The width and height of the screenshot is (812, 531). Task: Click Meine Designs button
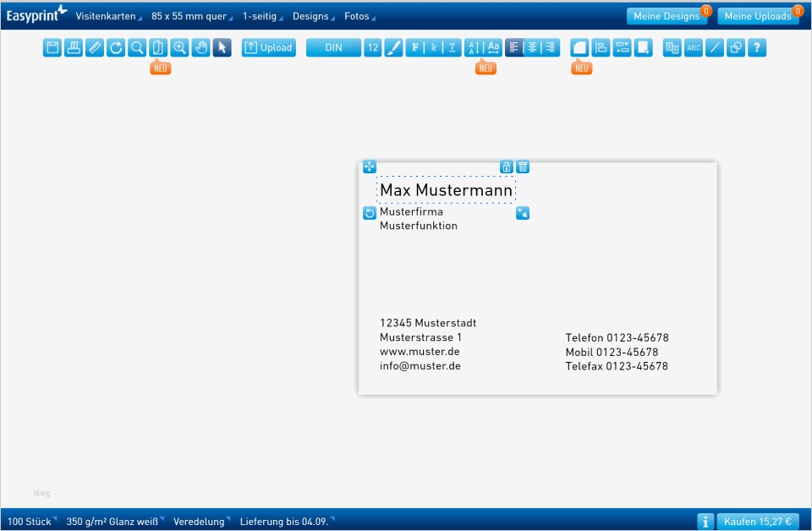point(667,16)
